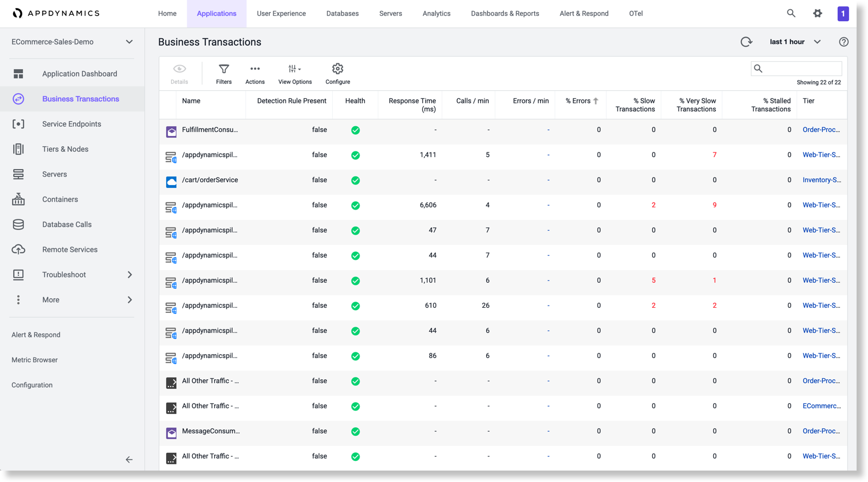Click the FulfillmentConsu... transaction type icon
This screenshot has height=482, width=868.
coord(171,131)
